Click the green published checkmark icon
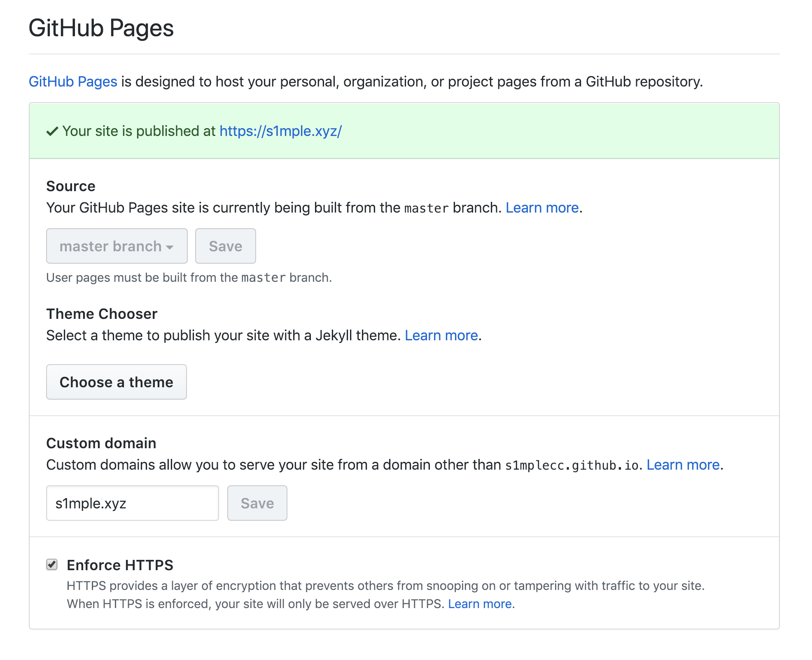812x660 pixels. tap(52, 131)
